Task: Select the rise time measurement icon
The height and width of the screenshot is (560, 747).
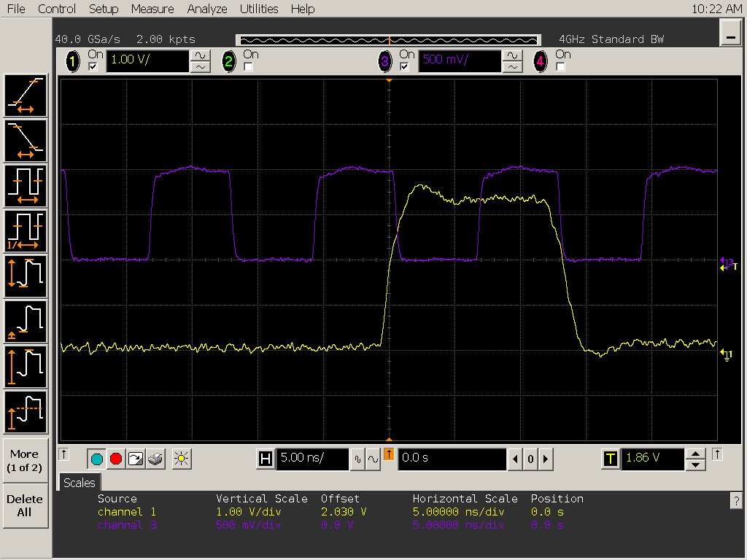Action: point(26,96)
